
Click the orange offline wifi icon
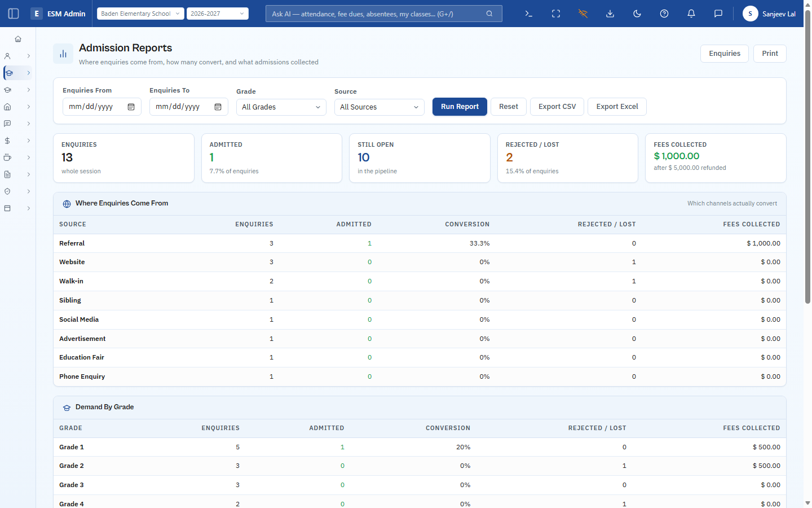[x=583, y=14]
